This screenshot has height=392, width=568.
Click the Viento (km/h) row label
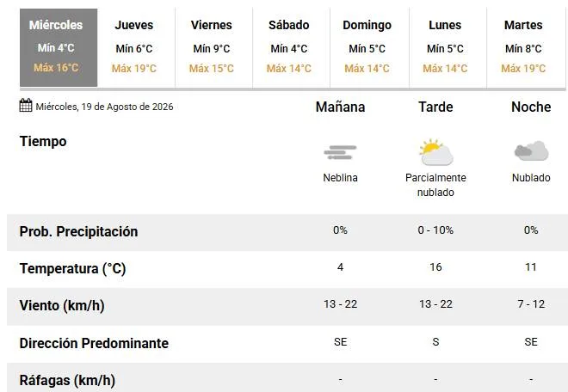pyautogui.click(x=62, y=305)
